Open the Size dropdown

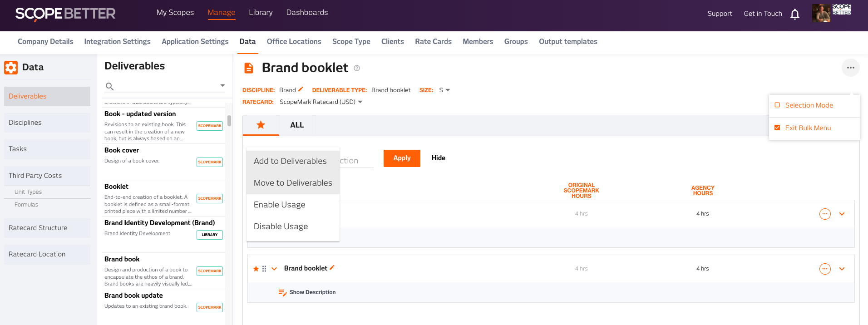(x=445, y=90)
